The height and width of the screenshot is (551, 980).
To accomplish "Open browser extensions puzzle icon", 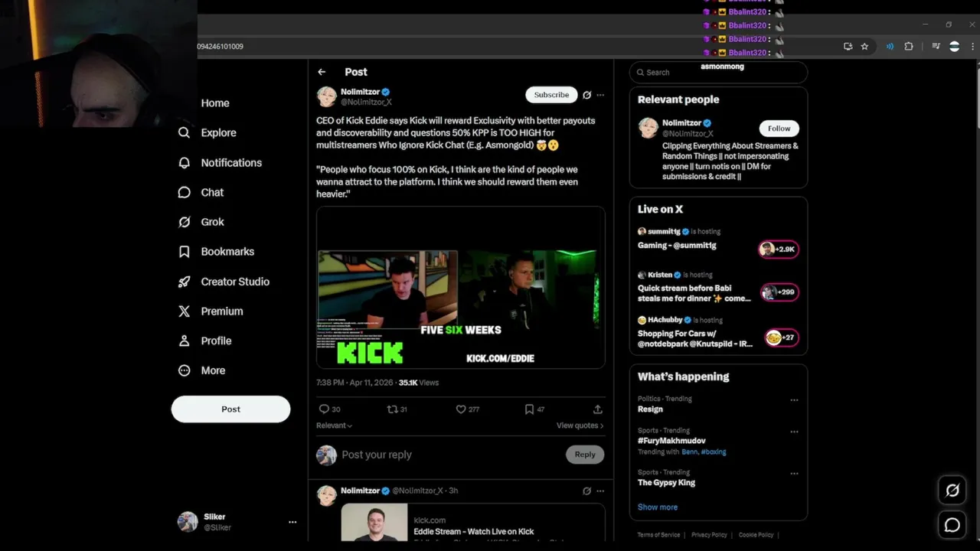I will tap(909, 47).
